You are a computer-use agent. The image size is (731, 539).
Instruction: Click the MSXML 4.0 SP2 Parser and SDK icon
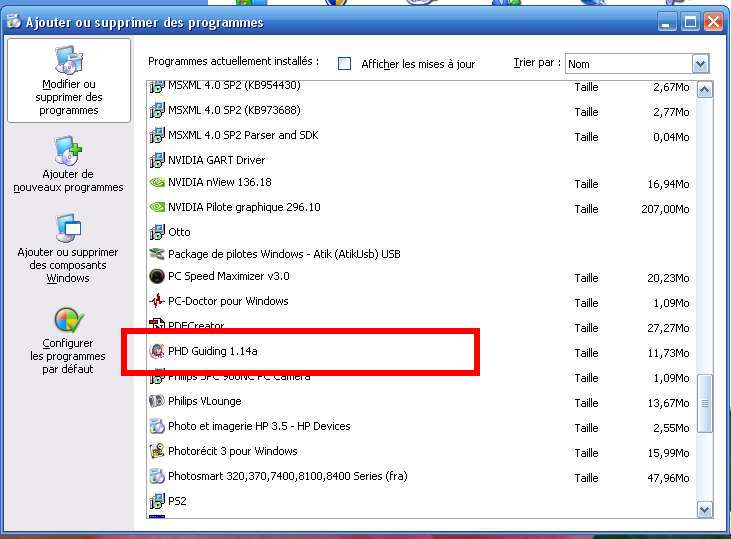tap(157, 135)
